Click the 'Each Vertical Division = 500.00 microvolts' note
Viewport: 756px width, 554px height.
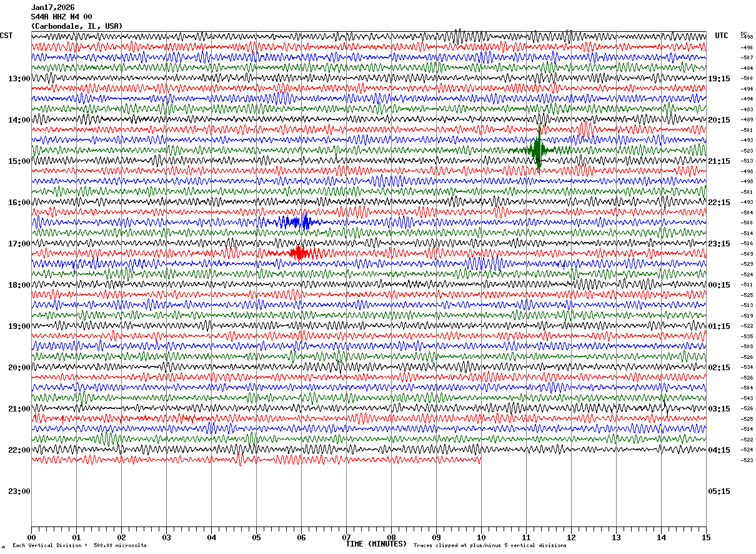point(79,546)
